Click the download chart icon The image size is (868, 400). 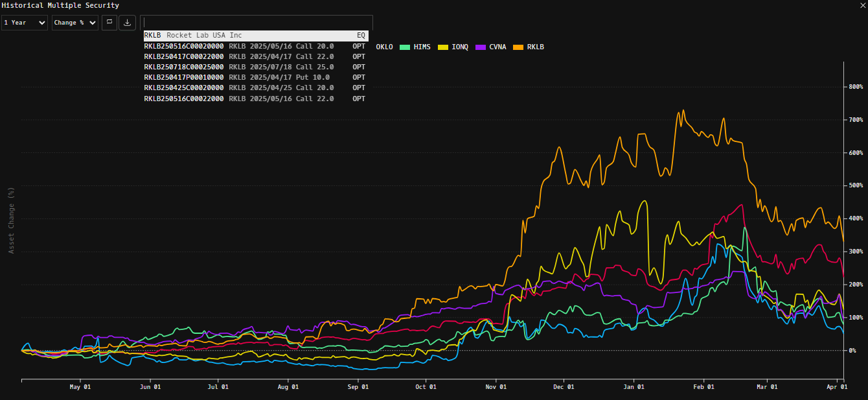[x=127, y=23]
